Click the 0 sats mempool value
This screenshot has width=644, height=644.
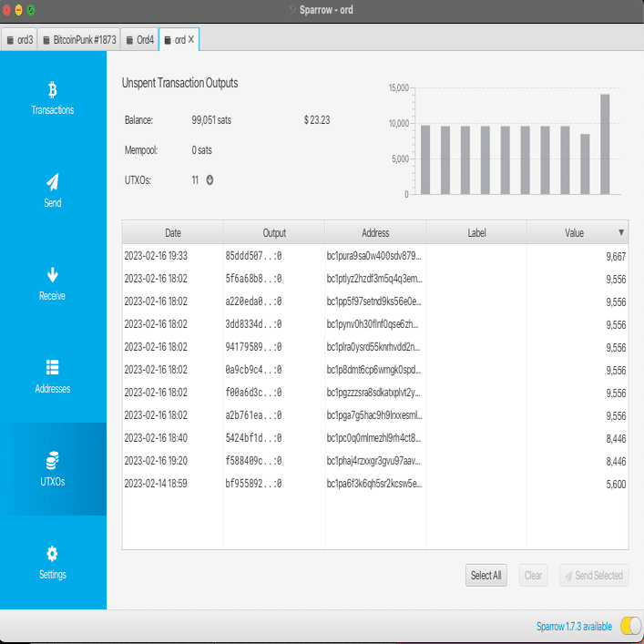pos(201,150)
